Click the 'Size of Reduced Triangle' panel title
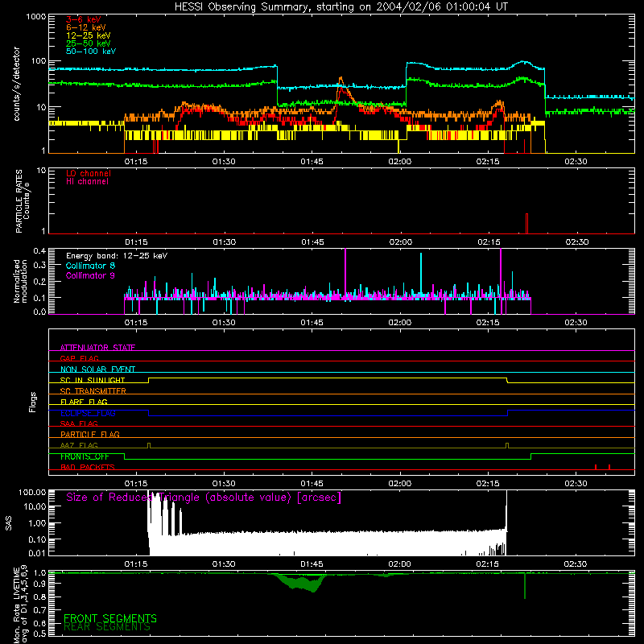 click(x=204, y=497)
